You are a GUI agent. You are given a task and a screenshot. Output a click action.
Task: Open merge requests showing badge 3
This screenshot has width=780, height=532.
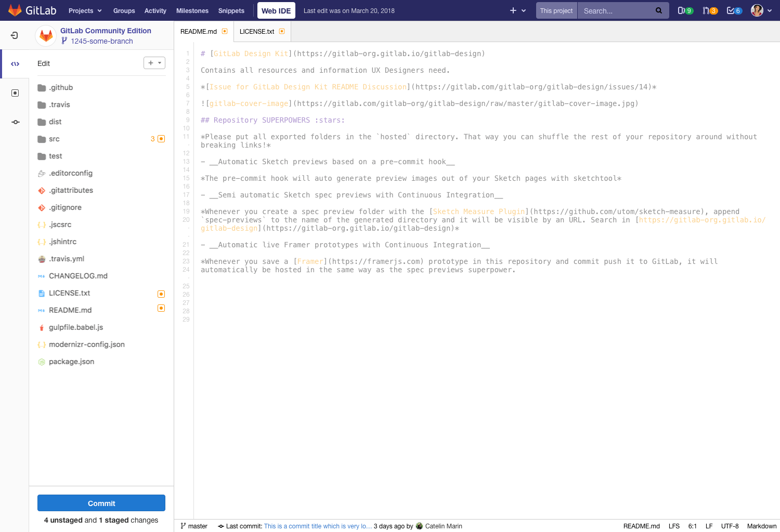710,10
